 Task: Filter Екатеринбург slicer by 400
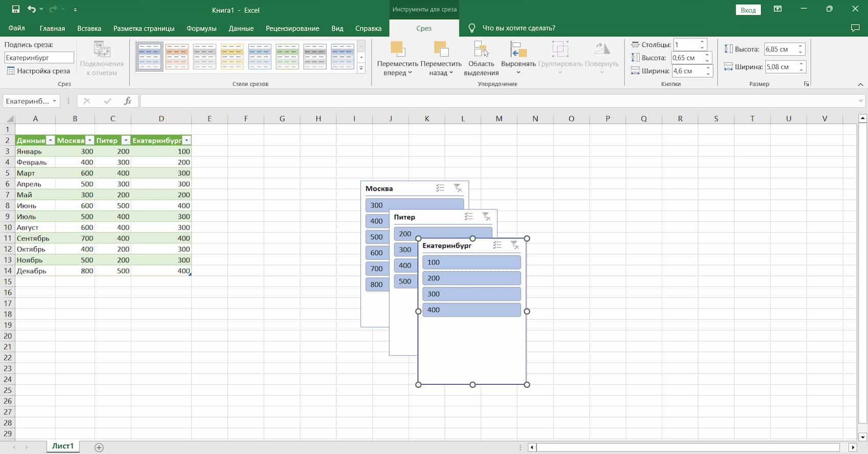click(x=472, y=309)
